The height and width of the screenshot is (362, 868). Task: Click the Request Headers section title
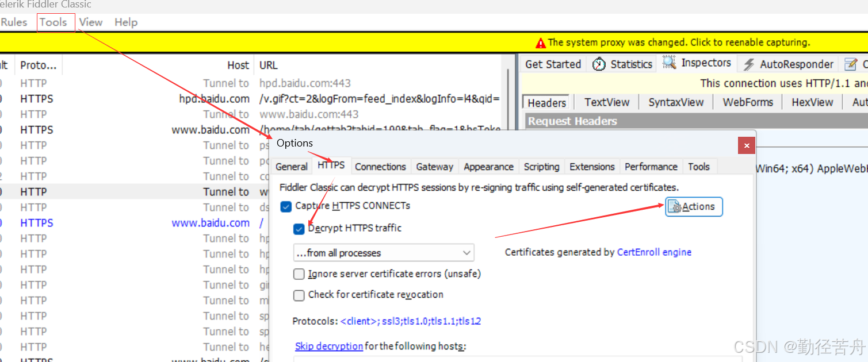pos(572,121)
